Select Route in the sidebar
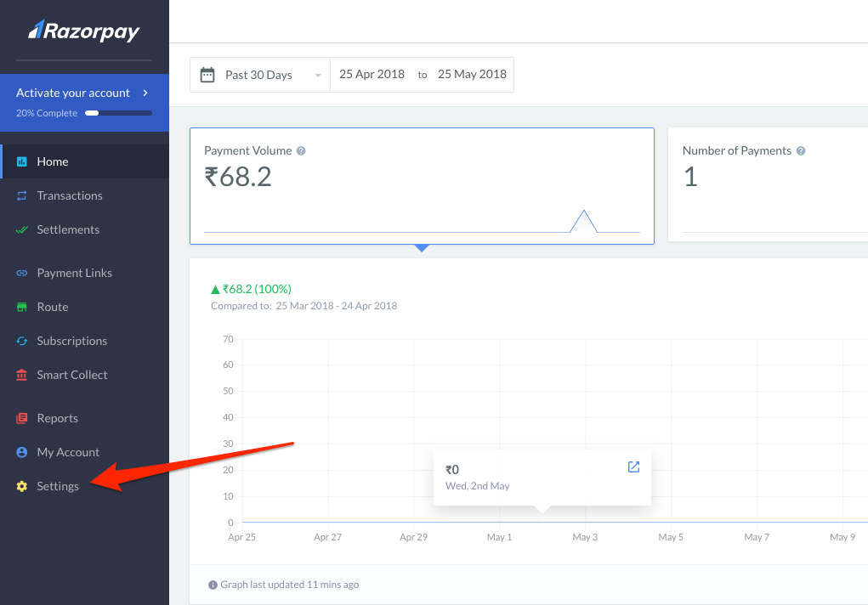The image size is (868, 605). (85, 307)
